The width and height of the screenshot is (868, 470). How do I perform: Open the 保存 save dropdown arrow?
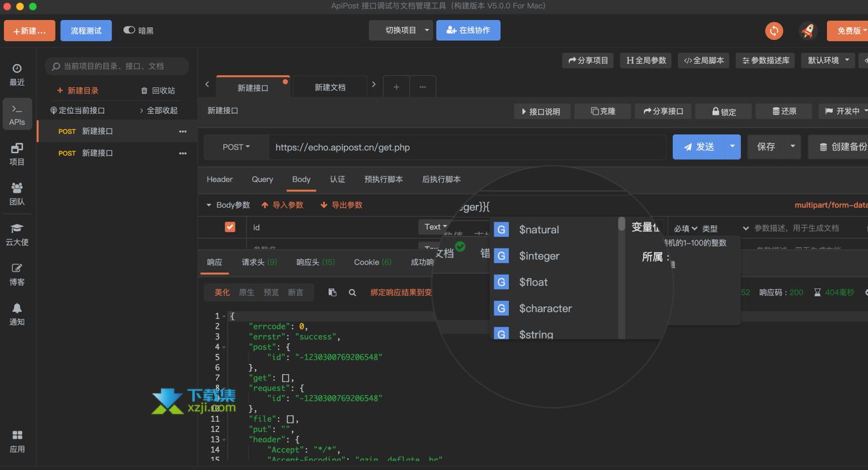(x=793, y=147)
